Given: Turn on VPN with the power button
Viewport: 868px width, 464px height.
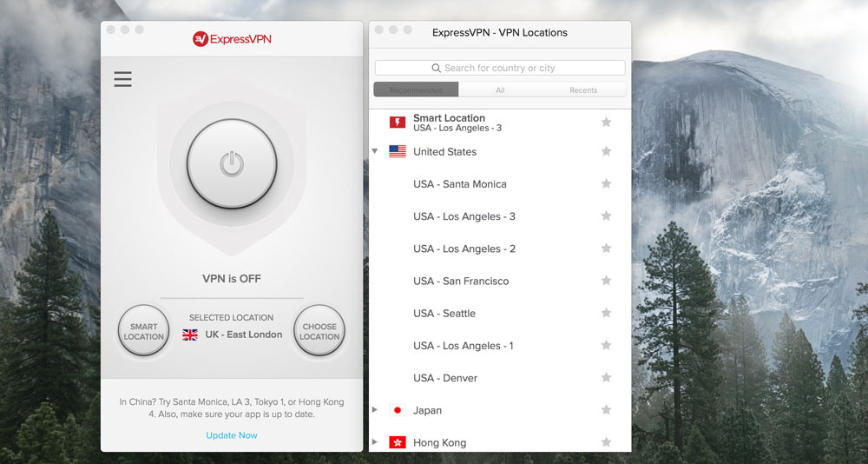Looking at the screenshot, I should [x=232, y=163].
